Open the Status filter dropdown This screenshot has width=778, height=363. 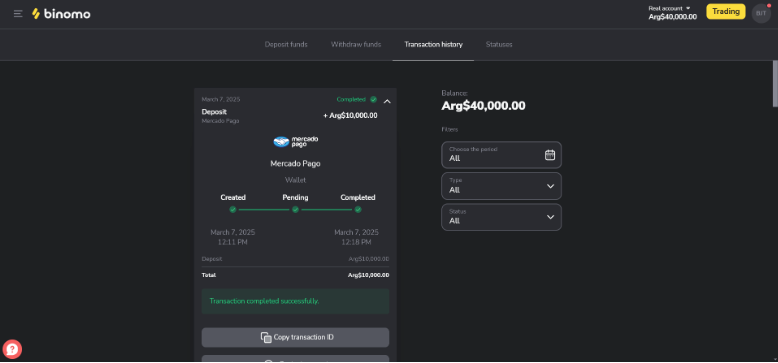tap(502, 217)
